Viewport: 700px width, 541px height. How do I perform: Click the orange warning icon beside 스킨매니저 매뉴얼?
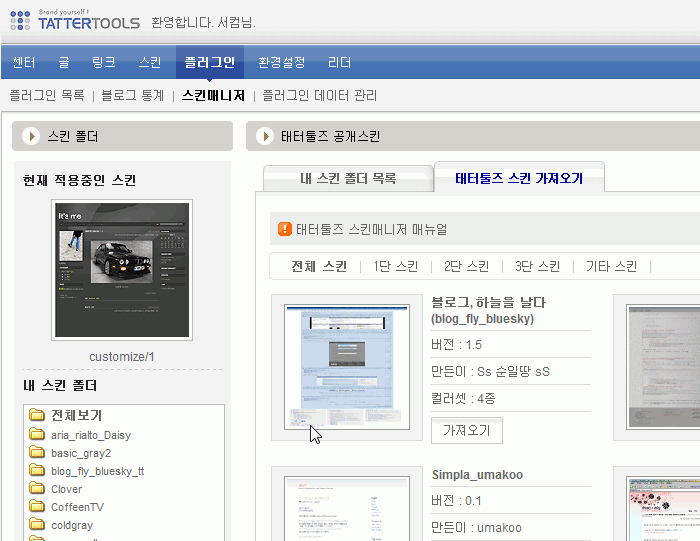coord(285,229)
